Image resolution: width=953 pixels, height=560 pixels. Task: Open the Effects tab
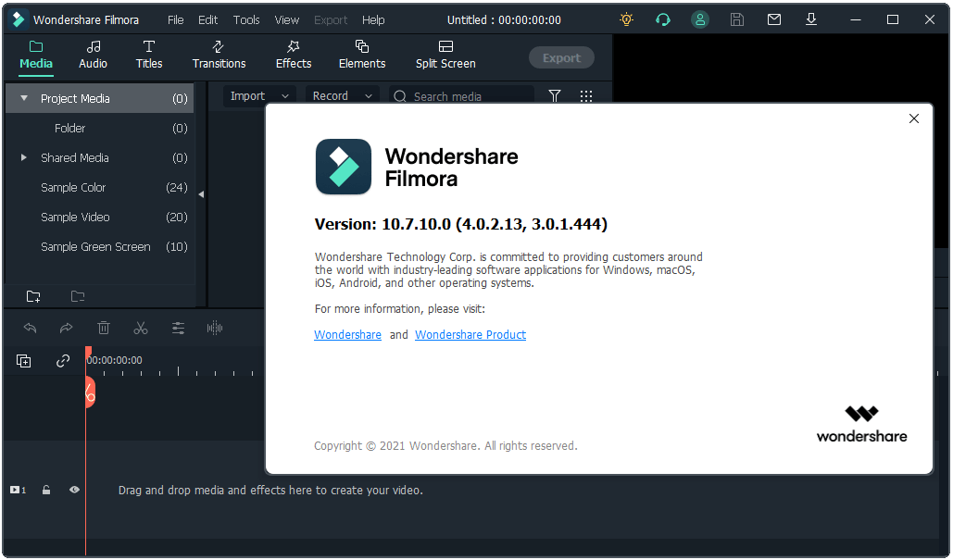tap(294, 55)
